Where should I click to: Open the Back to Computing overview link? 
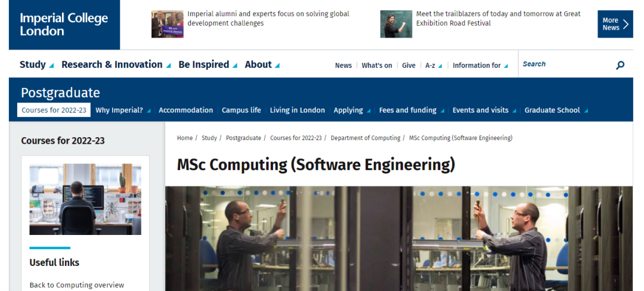(77, 285)
